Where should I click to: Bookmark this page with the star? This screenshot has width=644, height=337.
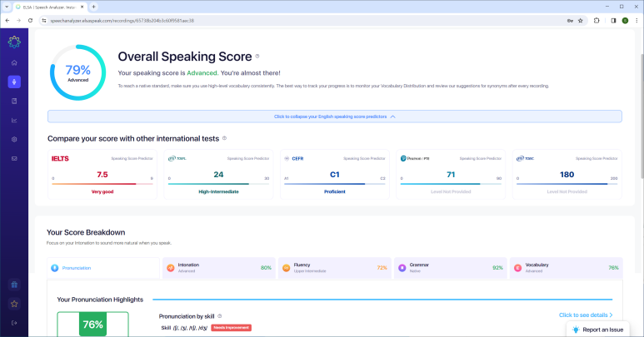[x=581, y=21]
